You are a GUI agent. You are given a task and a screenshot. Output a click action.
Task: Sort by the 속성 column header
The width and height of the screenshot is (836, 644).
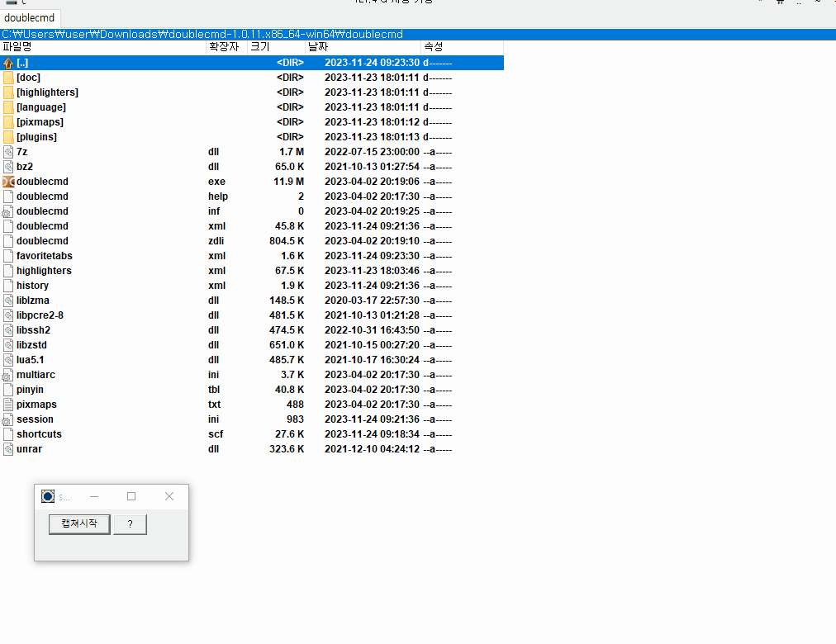(x=463, y=47)
